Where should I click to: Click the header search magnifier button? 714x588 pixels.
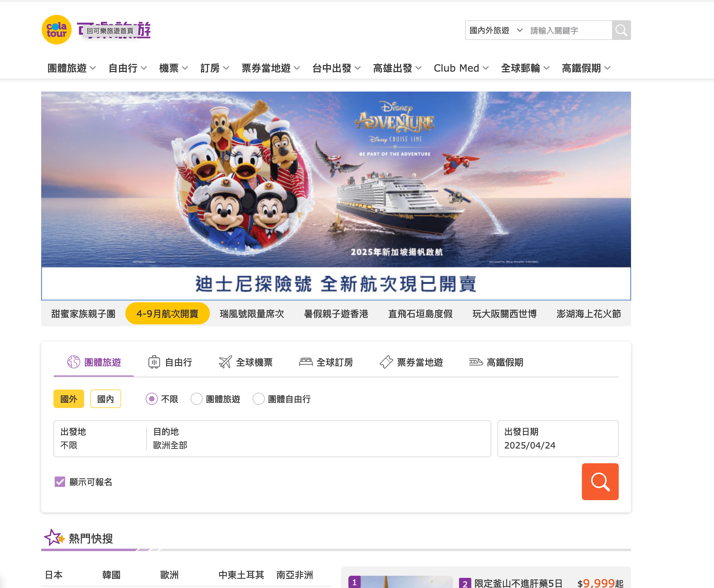click(621, 30)
